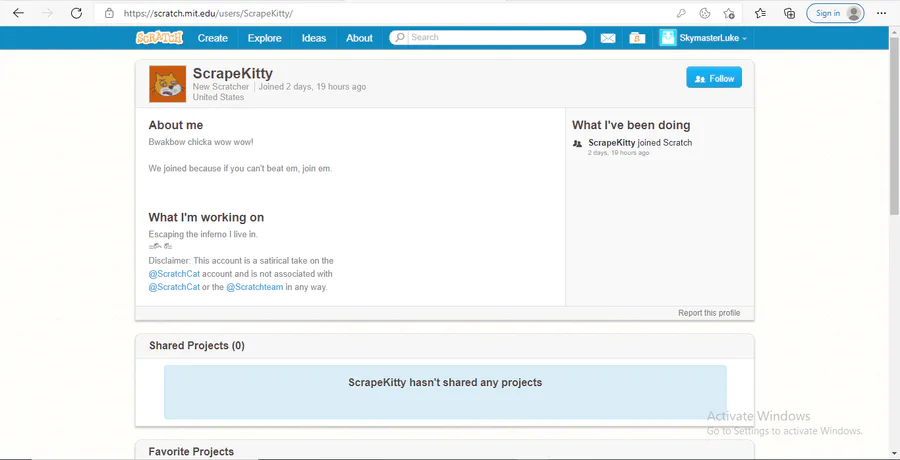Click 'Bwakbow chicka wow wow!' text
The height and width of the screenshot is (460, 900).
click(201, 142)
